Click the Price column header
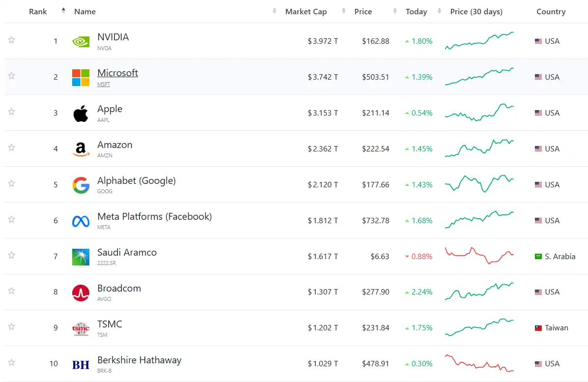Image resolution: width=588 pixels, height=382 pixels. pyautogui.click(x=363, y=12)
